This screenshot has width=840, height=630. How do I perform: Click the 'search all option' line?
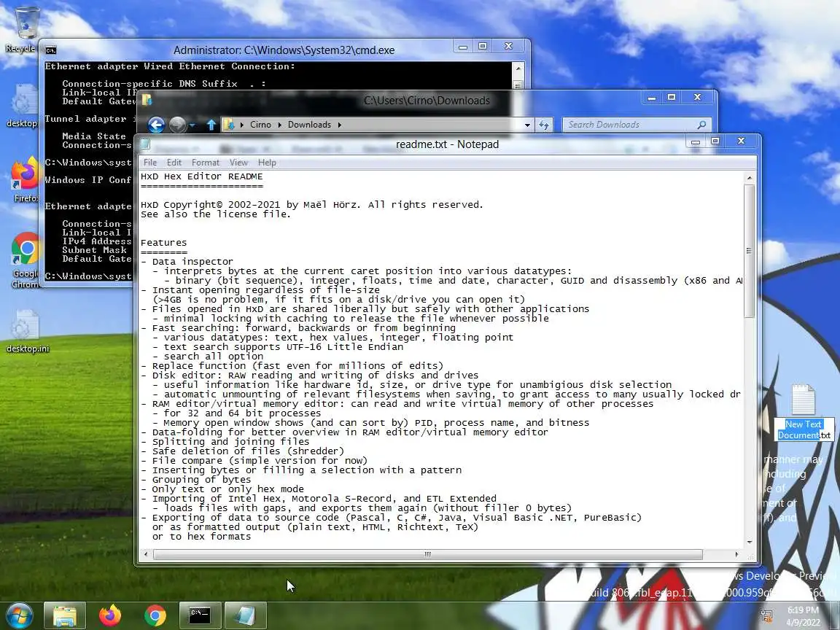208,357
